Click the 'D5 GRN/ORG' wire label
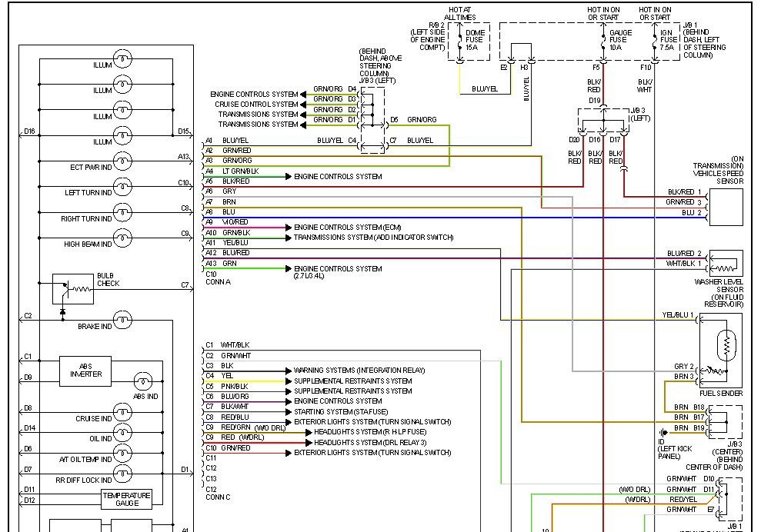Screen dimensions: 761x532 click(413, 120)
